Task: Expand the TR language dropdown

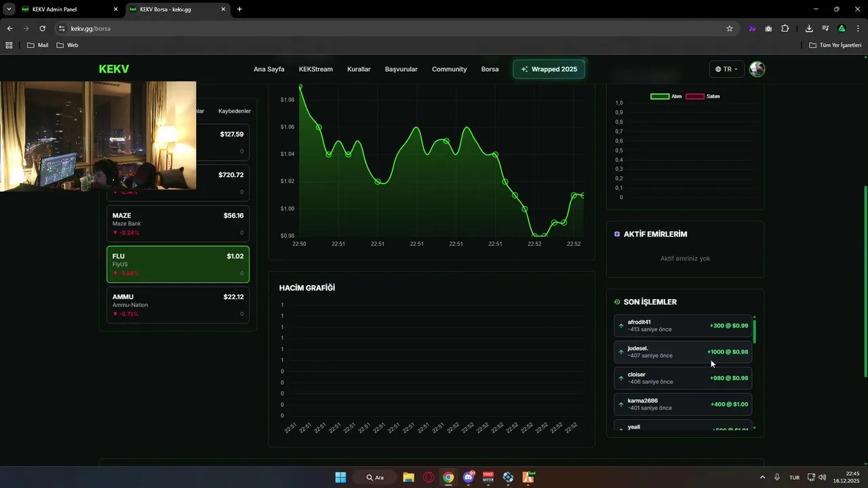Action: [x=726, y=69]
